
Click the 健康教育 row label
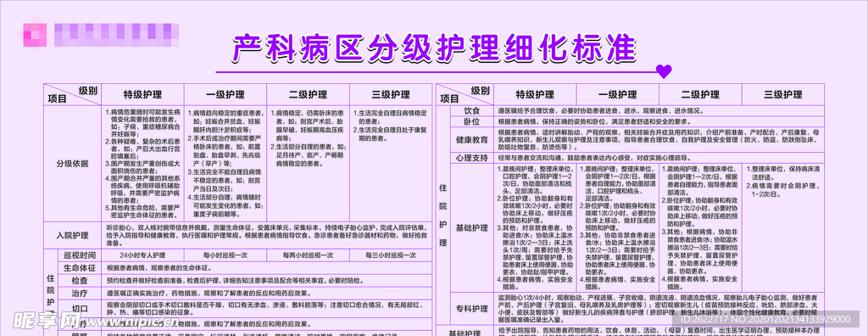(471, 140)
